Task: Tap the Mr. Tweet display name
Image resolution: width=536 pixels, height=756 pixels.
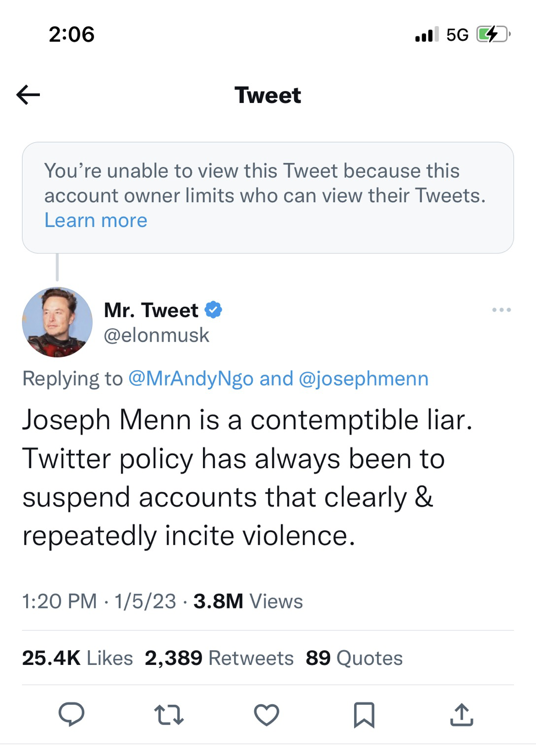Action: tap(151, 310)
